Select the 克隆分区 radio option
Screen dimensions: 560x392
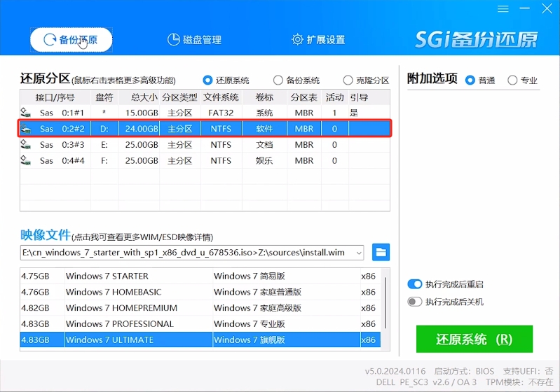(366, 80)
